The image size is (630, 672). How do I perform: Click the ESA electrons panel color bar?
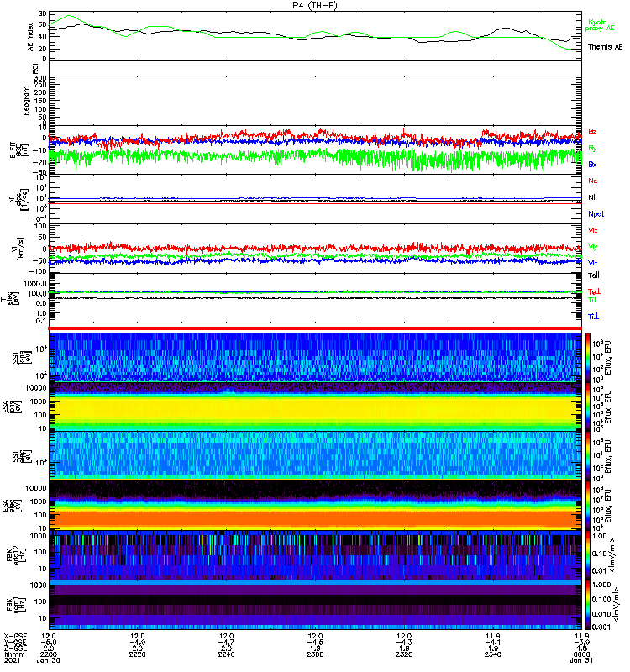point(587,505)
